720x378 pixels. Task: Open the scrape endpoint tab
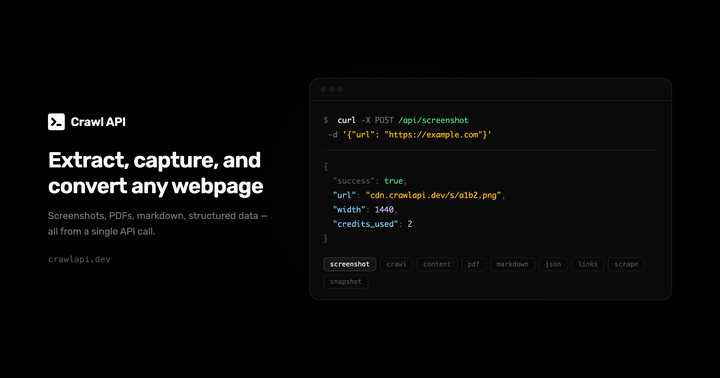(626, 264)
